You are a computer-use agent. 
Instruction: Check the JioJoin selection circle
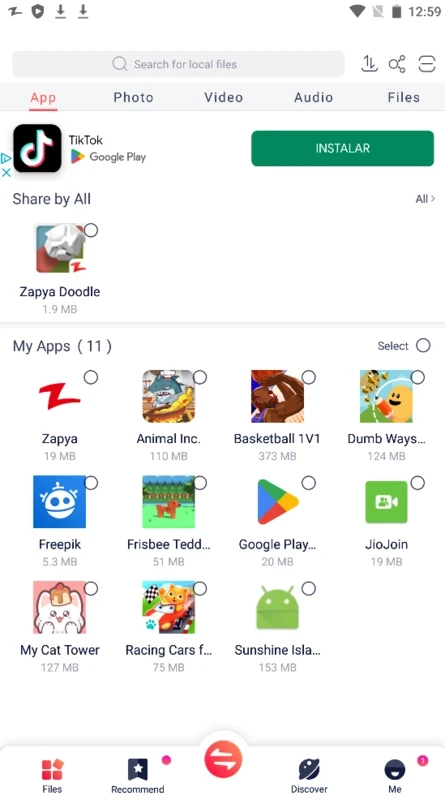pyautogui.click(x=417, y=483)
